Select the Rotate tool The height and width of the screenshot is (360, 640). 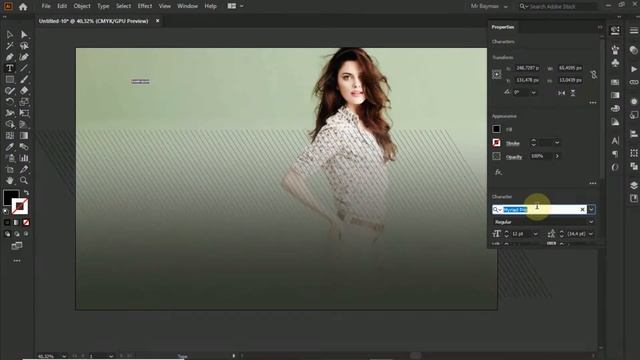point(10,102)
